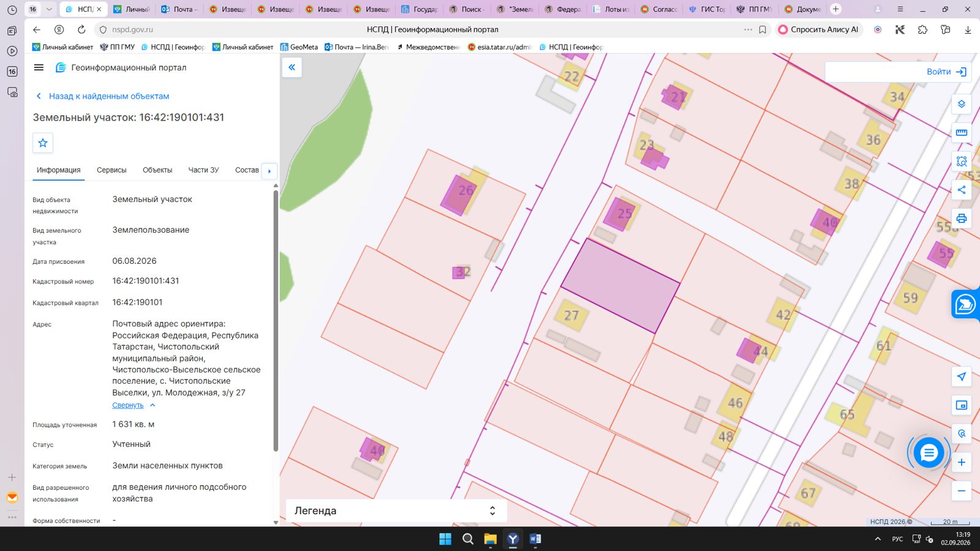The width and height of the screenshot is (980, 551).
Task: Collapse the side panel with double chevron
Action: pos(292,67)
